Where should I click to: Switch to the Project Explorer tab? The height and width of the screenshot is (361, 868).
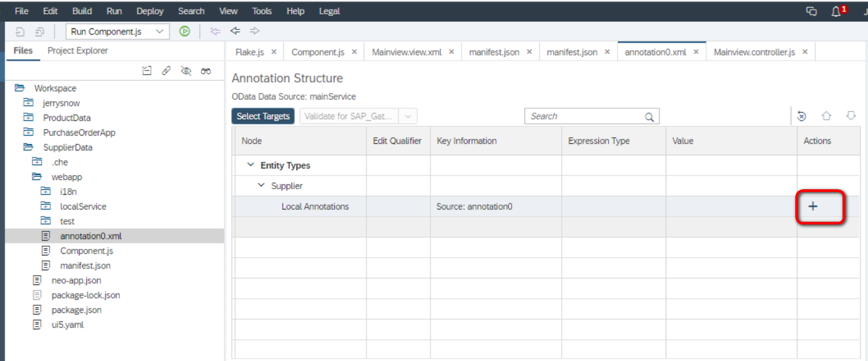78,50
